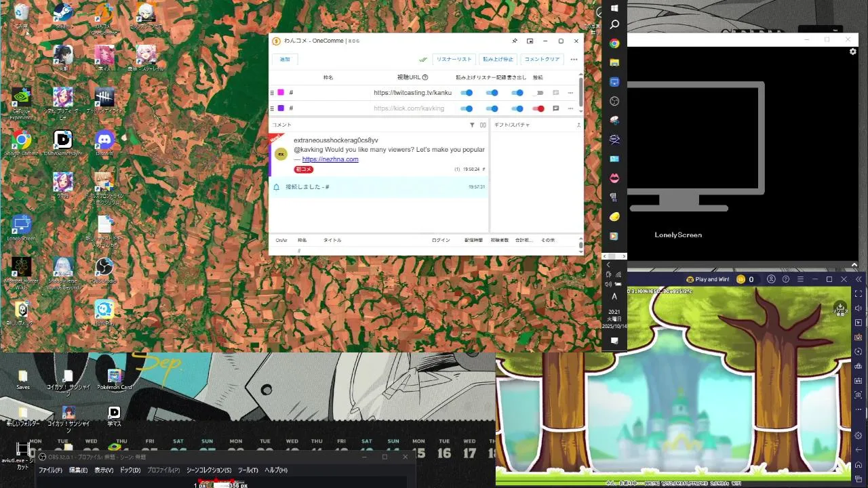
Task: Open the 編集(E) menu in OBS
Action: point(79,470)
